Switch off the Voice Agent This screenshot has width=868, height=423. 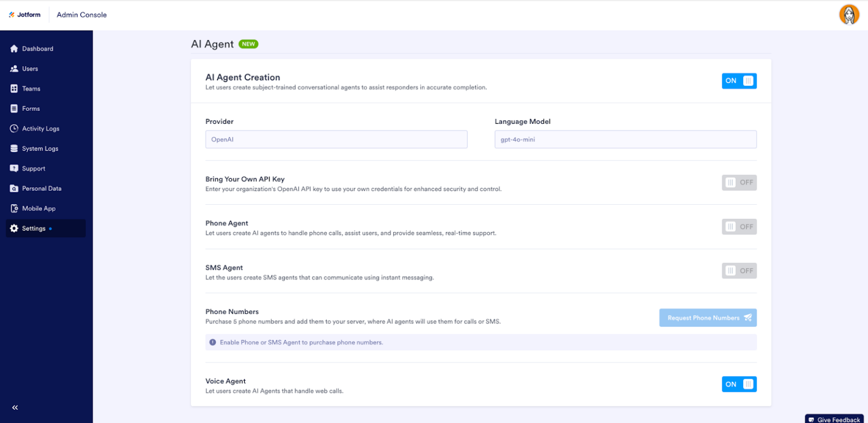[739, 384]
